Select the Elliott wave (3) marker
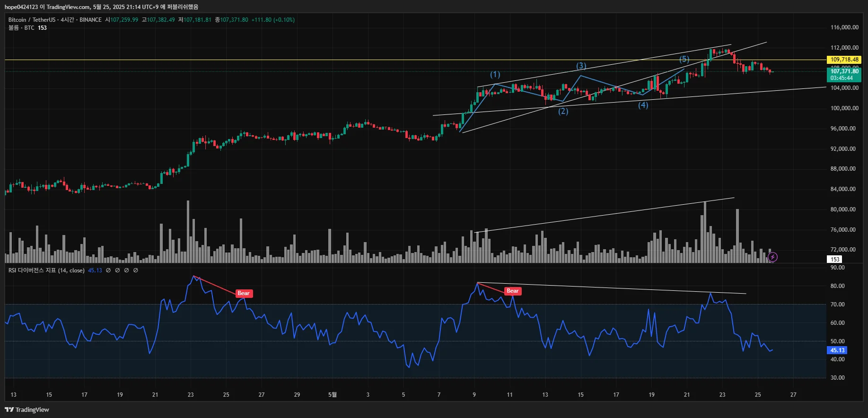Viewport: 868px width, 418px height. [581, 66]
